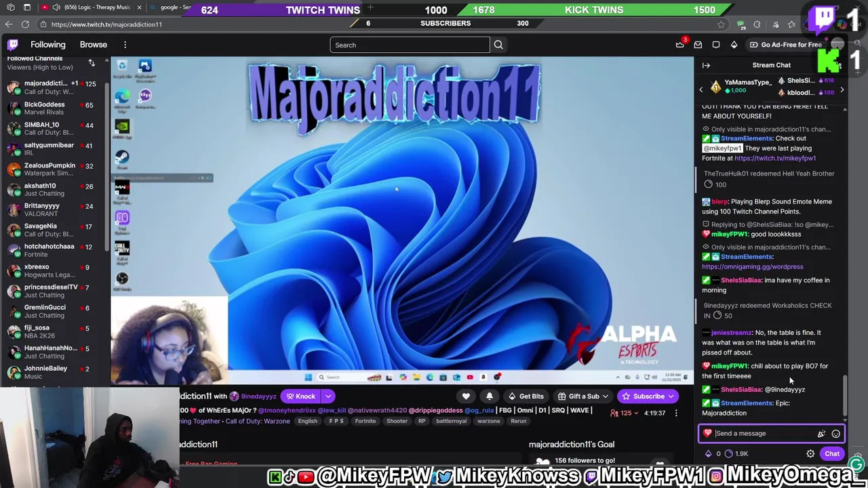Open the three-dot More menu beside Browse
The height and width of the screenshot is (488, 868).
125,45
